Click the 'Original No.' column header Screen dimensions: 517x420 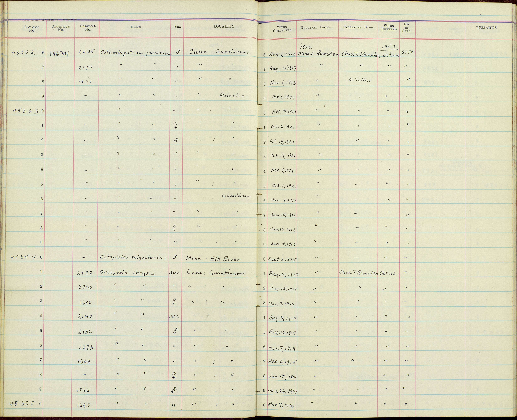click(x=88, y=28)
